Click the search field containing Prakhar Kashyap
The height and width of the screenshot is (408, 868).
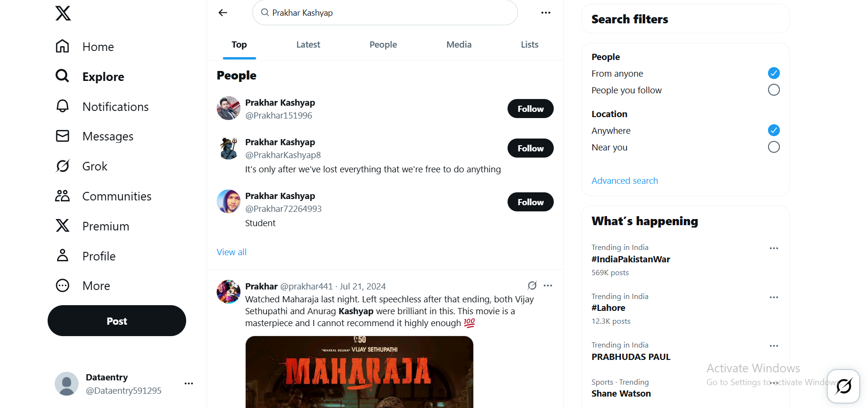385,13
